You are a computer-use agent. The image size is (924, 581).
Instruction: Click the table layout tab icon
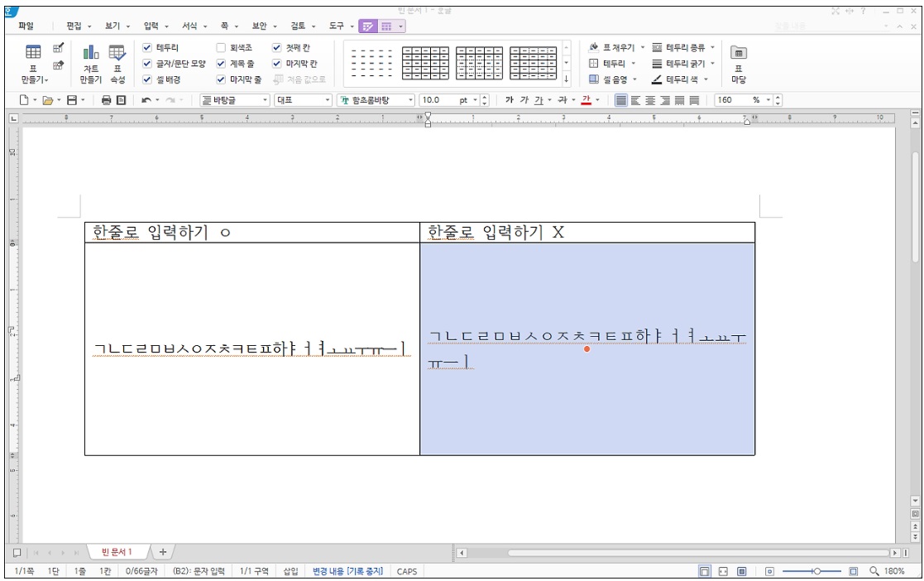[x=386, y=26]
